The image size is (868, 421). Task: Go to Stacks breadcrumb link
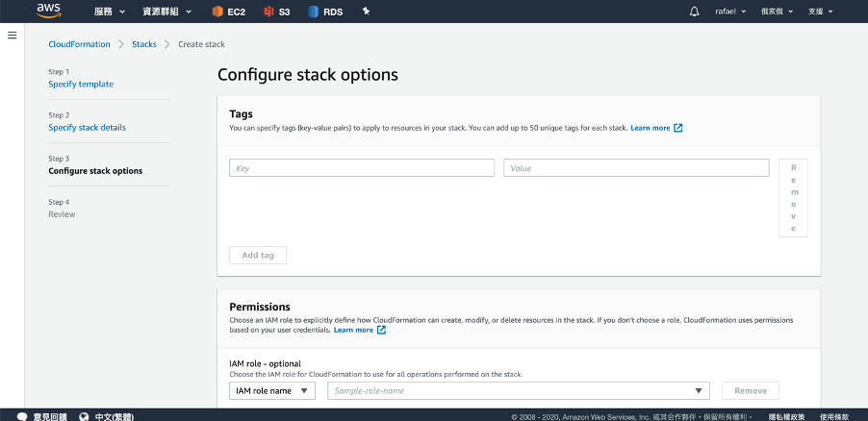pyautogui.click(x=144, y=44)
